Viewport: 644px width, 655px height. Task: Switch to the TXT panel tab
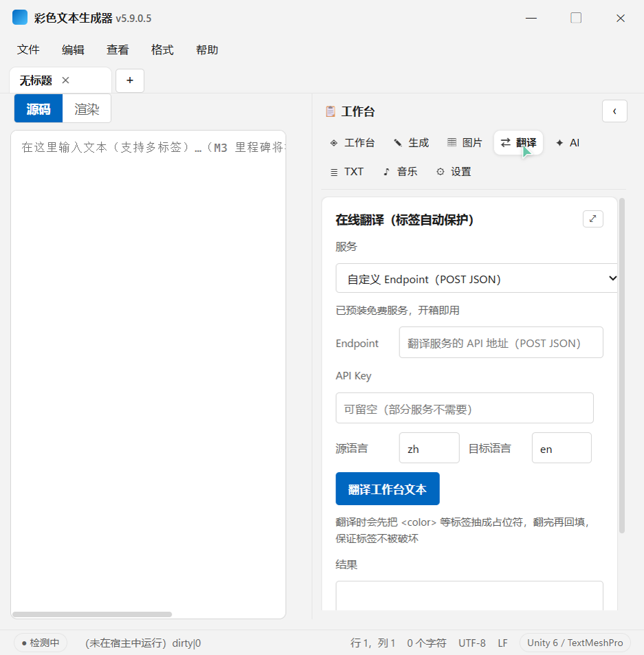coord(347,172)
